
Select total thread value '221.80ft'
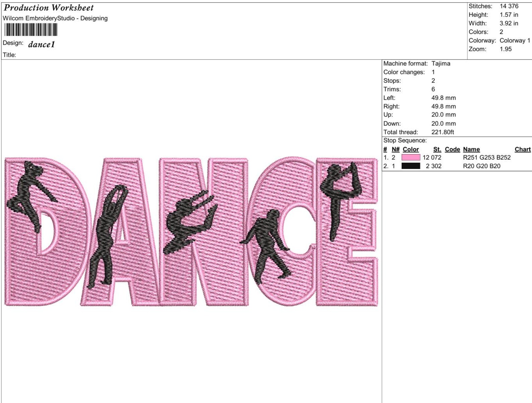coord(443,132)
